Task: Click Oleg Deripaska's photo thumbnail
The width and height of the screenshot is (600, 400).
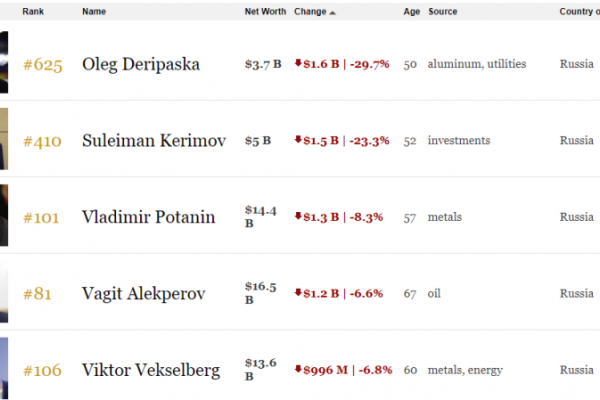Action: tap(4, 64)
